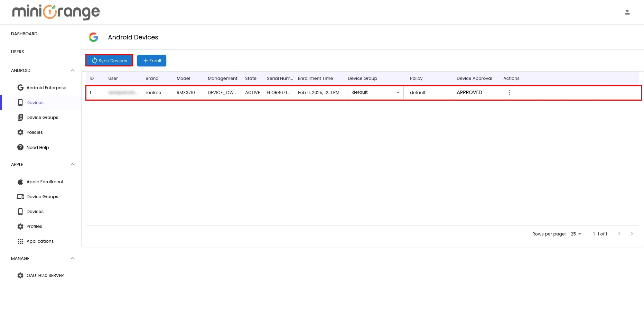Open Applications under the Apple section

tap(40, 241)
